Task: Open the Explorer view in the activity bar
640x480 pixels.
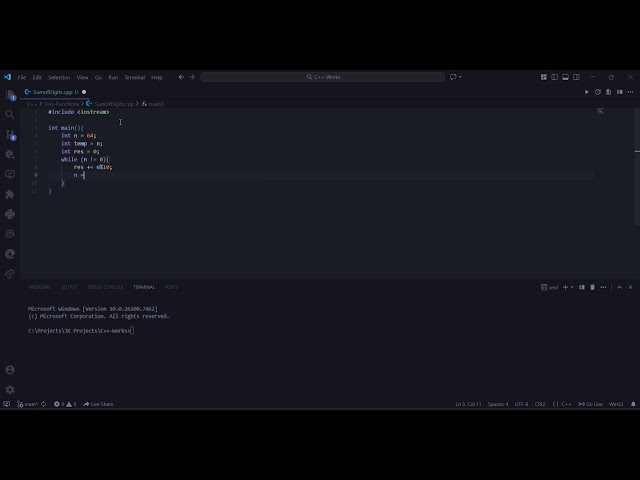Action: pos(10,95)
